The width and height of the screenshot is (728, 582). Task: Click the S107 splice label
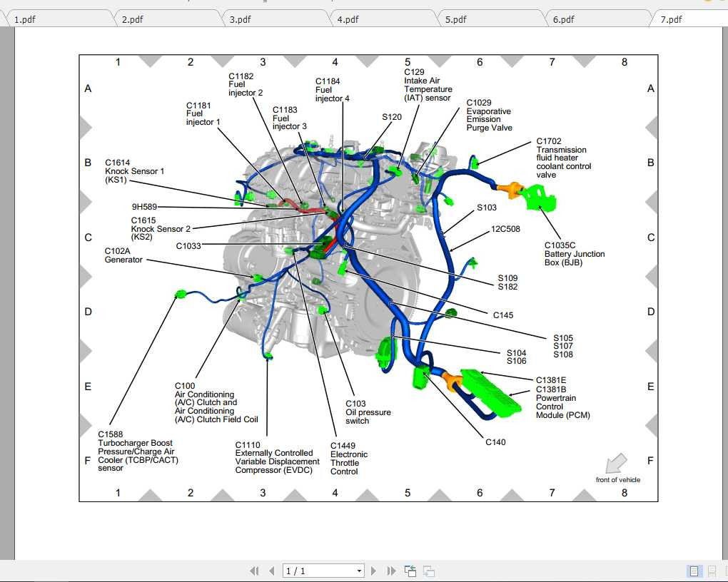coord(562,346)
